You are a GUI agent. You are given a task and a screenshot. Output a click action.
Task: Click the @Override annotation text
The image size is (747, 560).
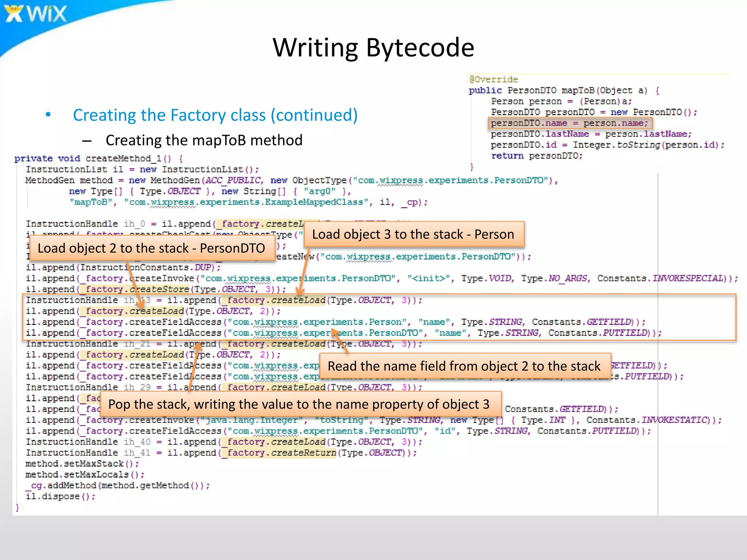pyautogui.click(x=494, y=79)
